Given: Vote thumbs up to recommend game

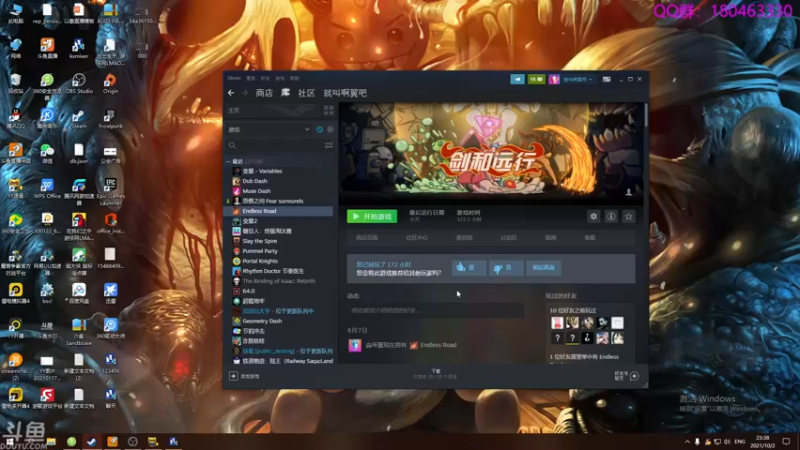Looking at the screenshot, I should point(469,267).
